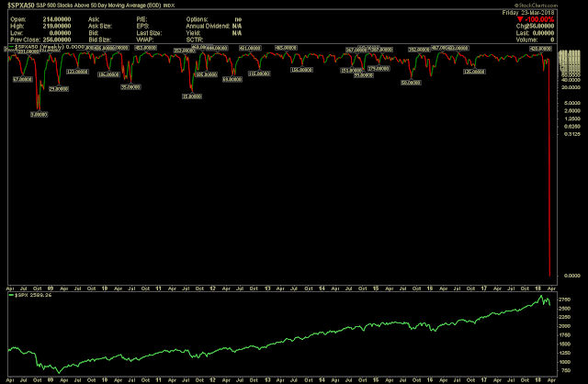Click the 5.0000 tick on the upper y-axis
Screen dimensions: 588x384
pos(572,103)
